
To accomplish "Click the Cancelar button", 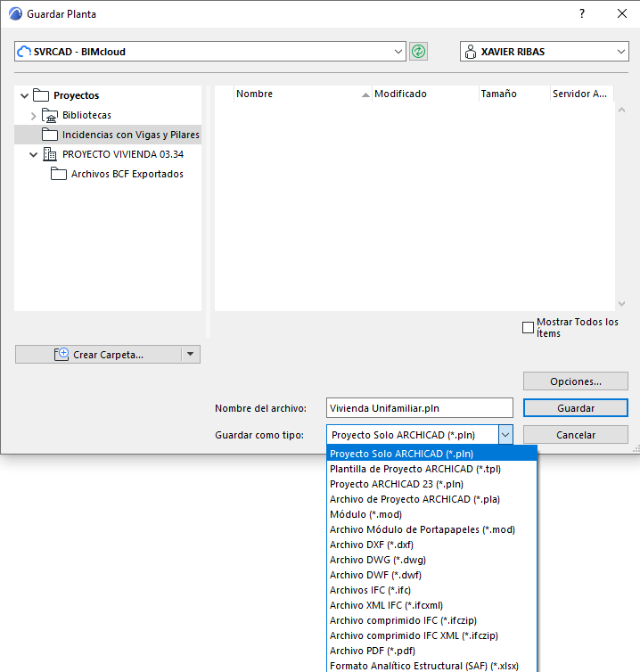I will [575, 435].
